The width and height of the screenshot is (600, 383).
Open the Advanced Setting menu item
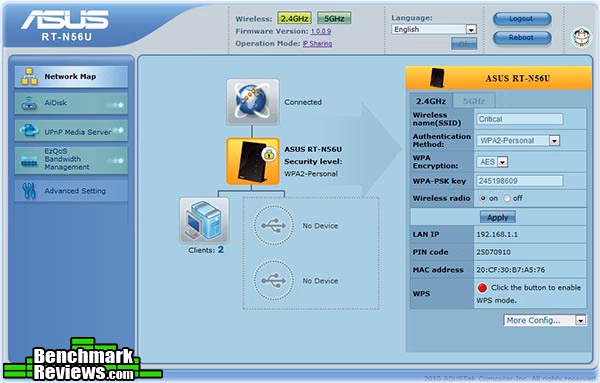pyautogui.click(x=71, y=191)
